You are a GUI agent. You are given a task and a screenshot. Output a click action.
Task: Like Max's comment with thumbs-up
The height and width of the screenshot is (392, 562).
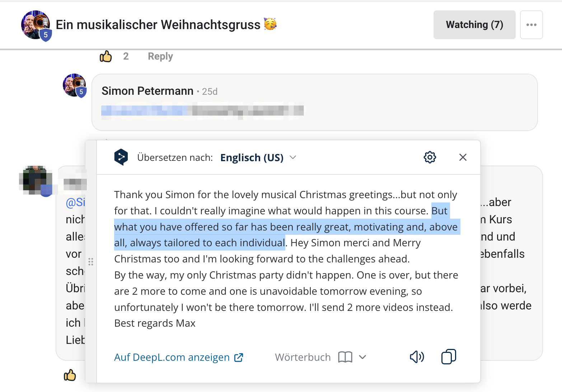point(70,375)
